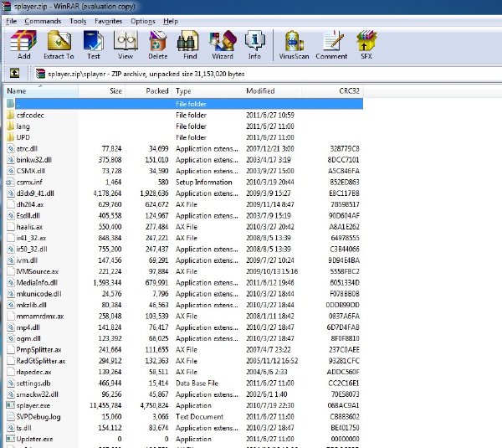Select the smackw32.dll file name
This screenshot has width=502, height=448.
(37, 394)
